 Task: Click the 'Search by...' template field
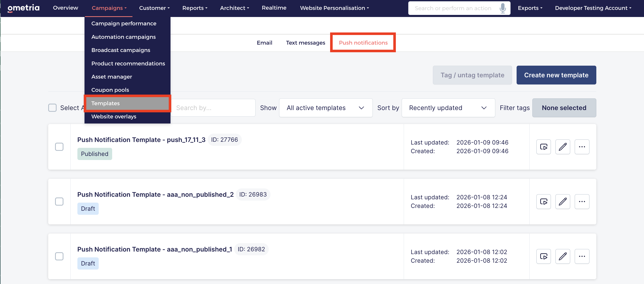point(213,108)
